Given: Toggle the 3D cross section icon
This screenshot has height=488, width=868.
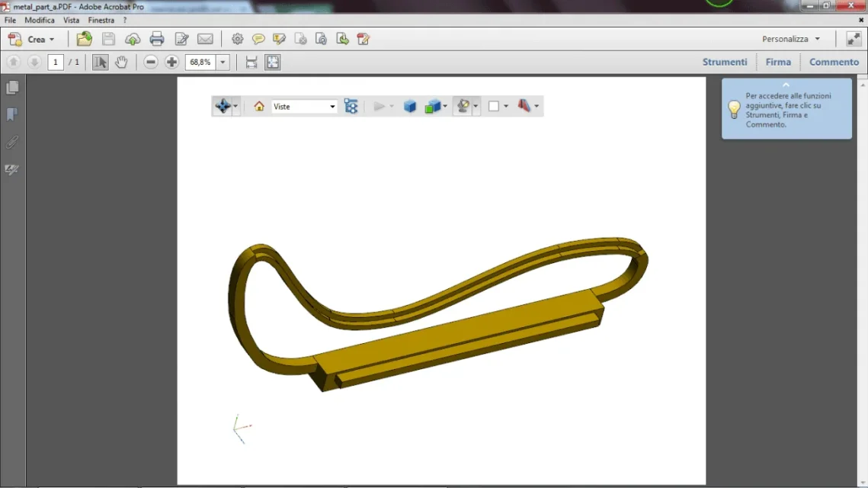Looking at the screenshot, I should pos(524,106).
